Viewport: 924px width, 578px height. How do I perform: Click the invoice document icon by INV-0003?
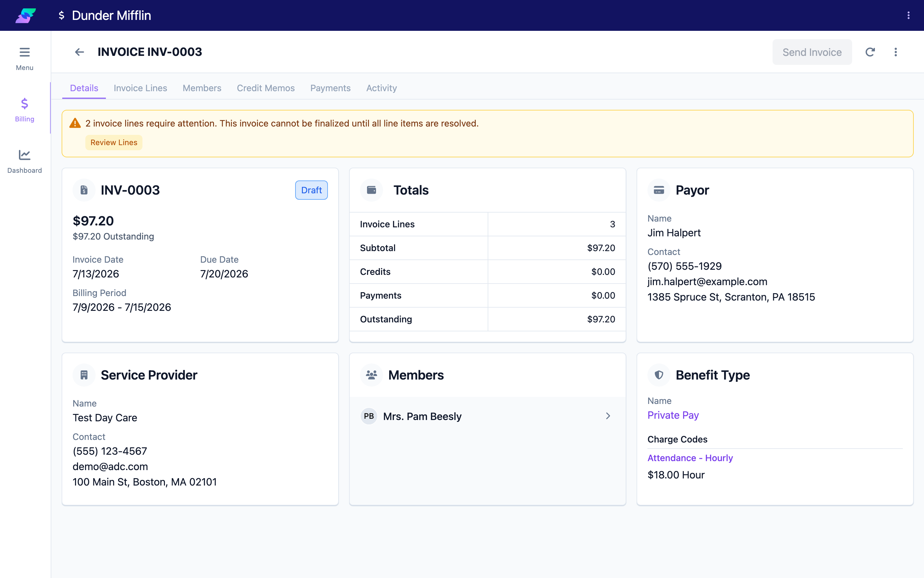pos(84,190)
